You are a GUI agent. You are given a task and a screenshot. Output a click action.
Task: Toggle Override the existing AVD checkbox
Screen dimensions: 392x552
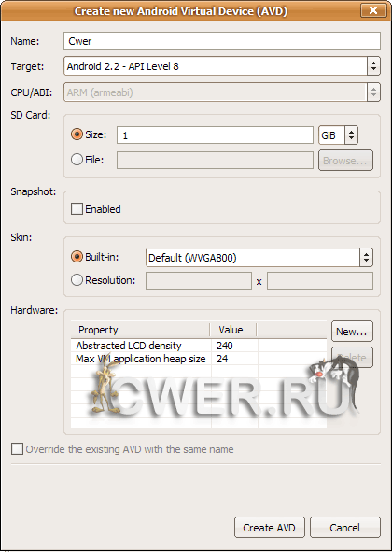(17, 449)
